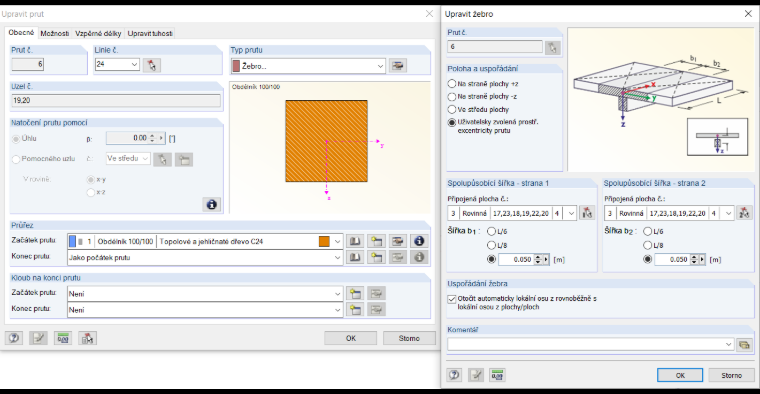Open cross-section library for Začátek prutu
This screenshot has width=760, height=394.
(355, 241)
